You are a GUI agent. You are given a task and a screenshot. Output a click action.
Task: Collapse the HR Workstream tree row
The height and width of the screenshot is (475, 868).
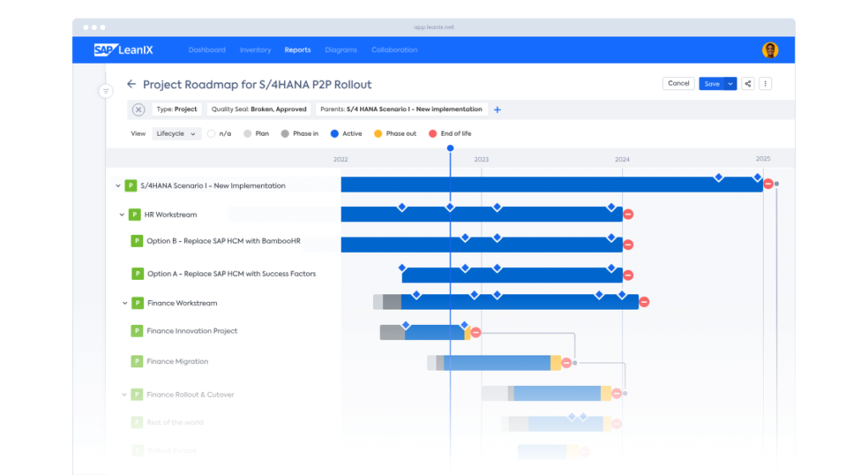click(122, 215)
